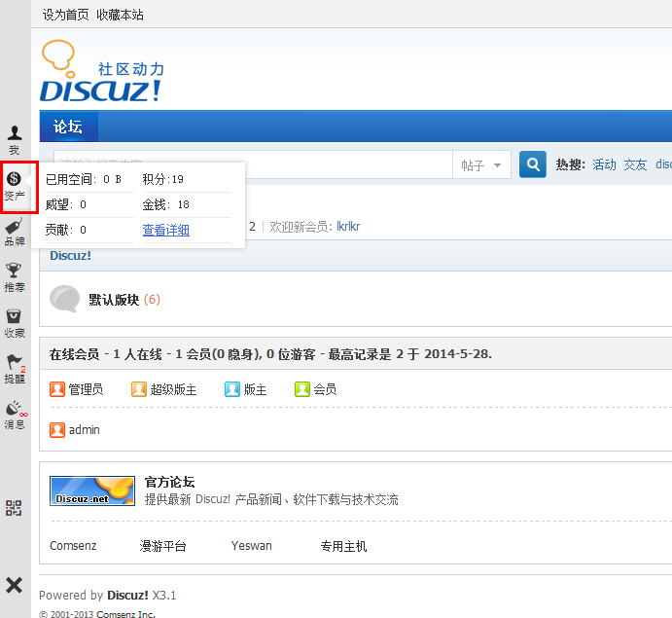Visit the 漫游平台 friend link
This screenshot has height=618, width=672.
point(162,546)
